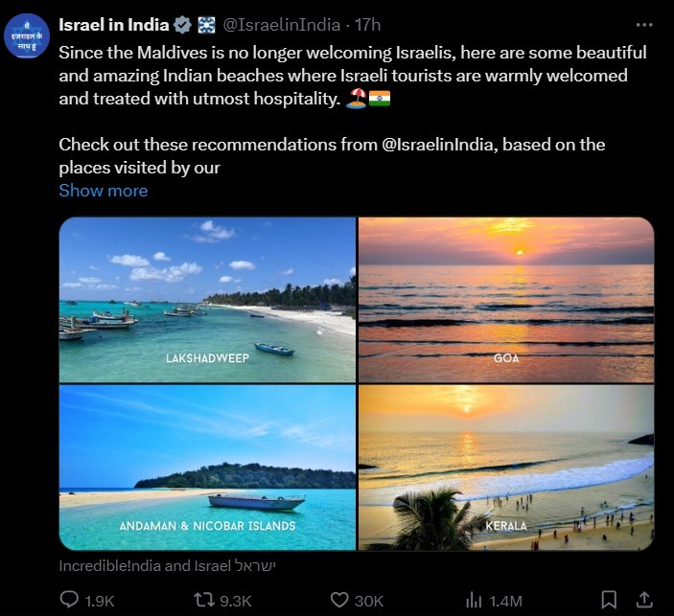View the Andaman & Nicobar Islands image
The width and height of the screenshot is (674, 616).
click(207, 467)
